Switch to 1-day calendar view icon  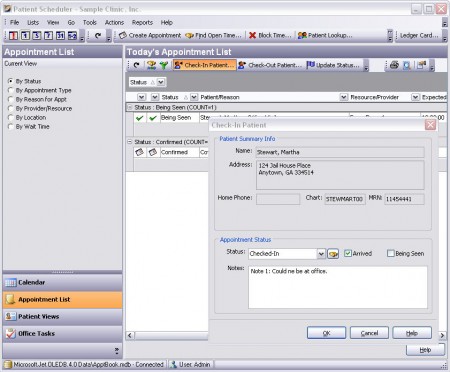[25, 35]
